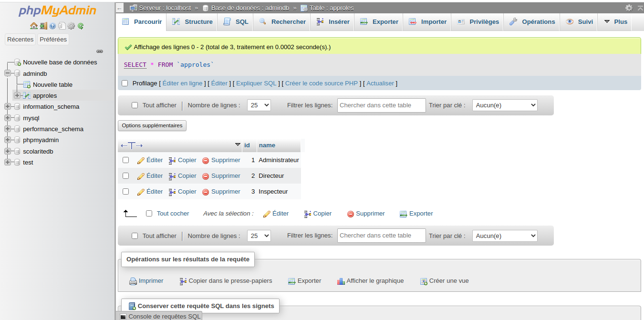This screenshot has height=320, width=644.
Task: Click Éditer pencil for Inspecteur row
Action: point(141,192)
